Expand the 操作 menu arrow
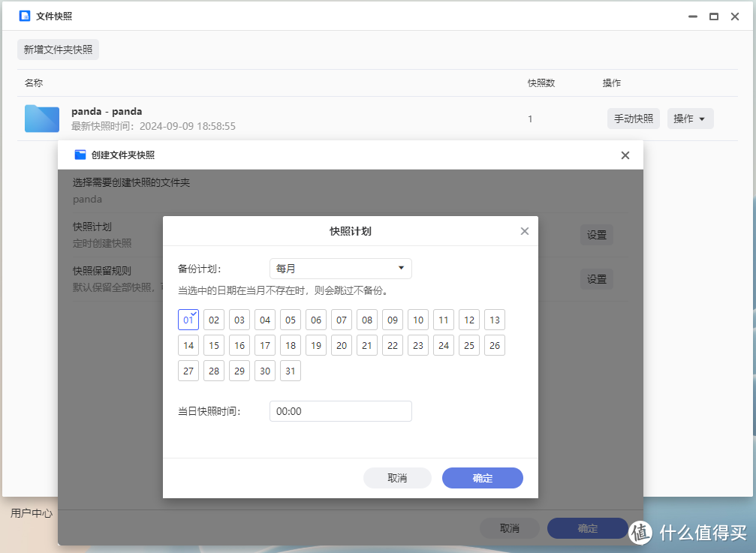756x553 pixels. coord(701,119)
